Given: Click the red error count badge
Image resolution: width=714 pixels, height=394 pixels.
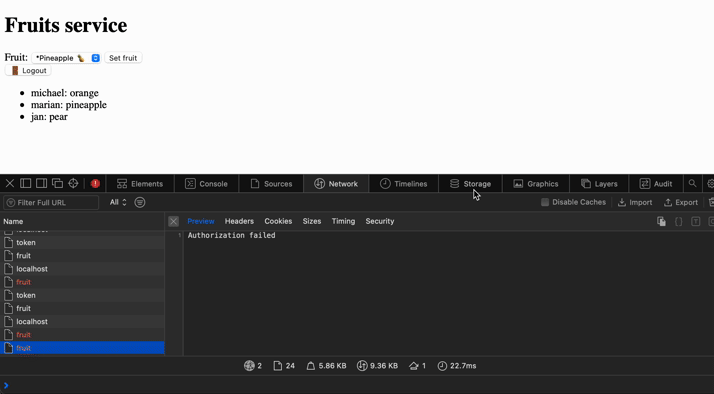Looking at the screenshot, I should click(x=95, y=184).
